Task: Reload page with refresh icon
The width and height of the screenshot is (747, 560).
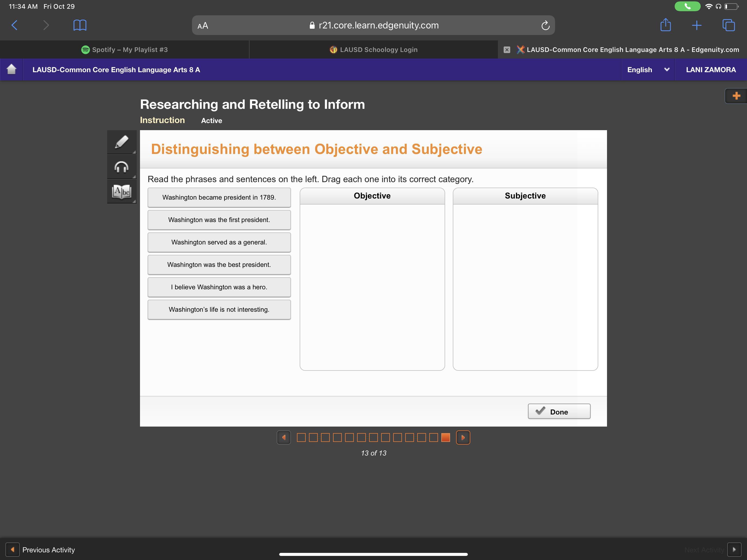Action: click(545, 25)
